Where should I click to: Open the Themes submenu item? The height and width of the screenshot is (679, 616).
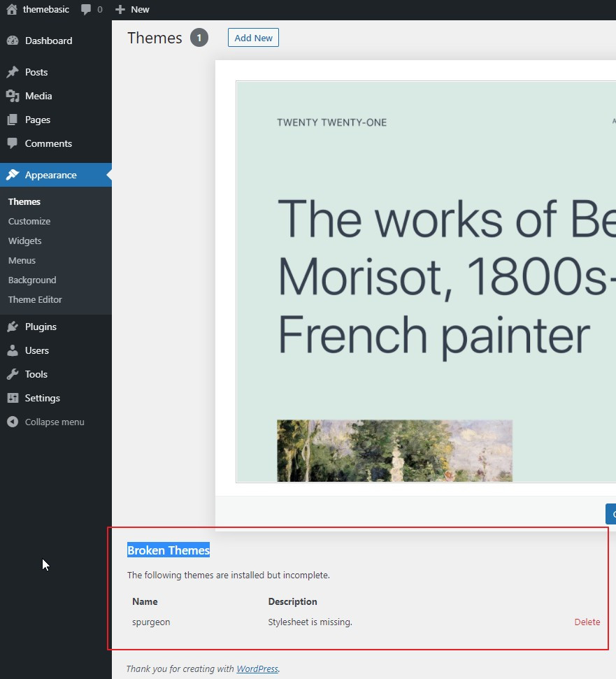pyautogui.click(x=24, y=202)
